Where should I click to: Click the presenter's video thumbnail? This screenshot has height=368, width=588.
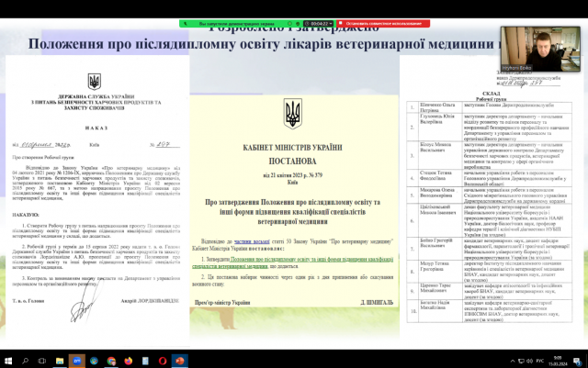[540, 49]
